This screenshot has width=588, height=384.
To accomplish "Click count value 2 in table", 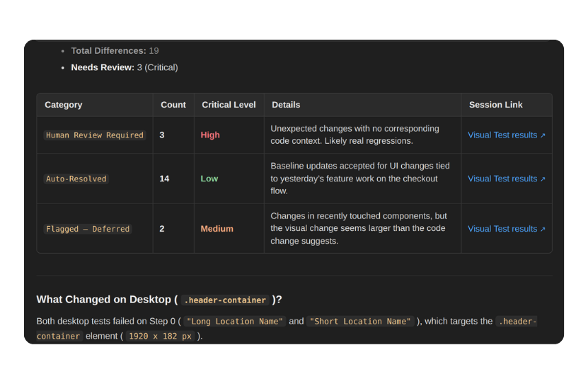I will point(162,229).
